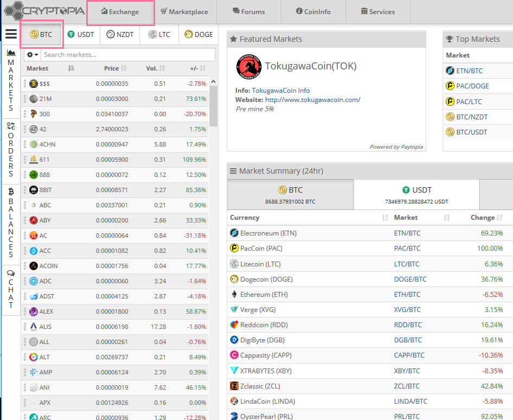Screen dimensions: 513x420
Task: Click the 21M coin icon
Action: 34,99
